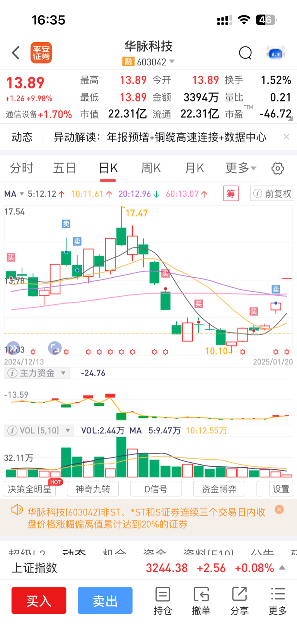Tap the double-arrow scroll chart icon
This screenshot has height=644, width=297.
(x=13, y=348)
